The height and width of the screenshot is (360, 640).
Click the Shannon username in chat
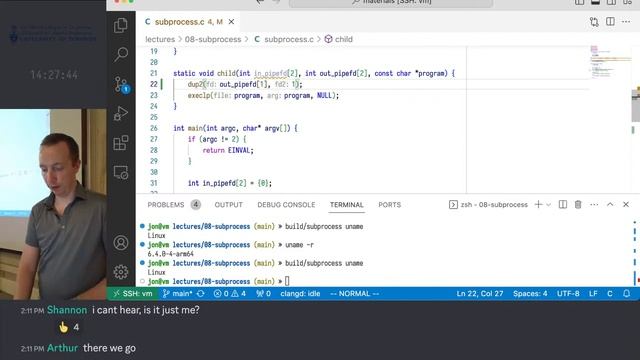[x=67, y=310]
